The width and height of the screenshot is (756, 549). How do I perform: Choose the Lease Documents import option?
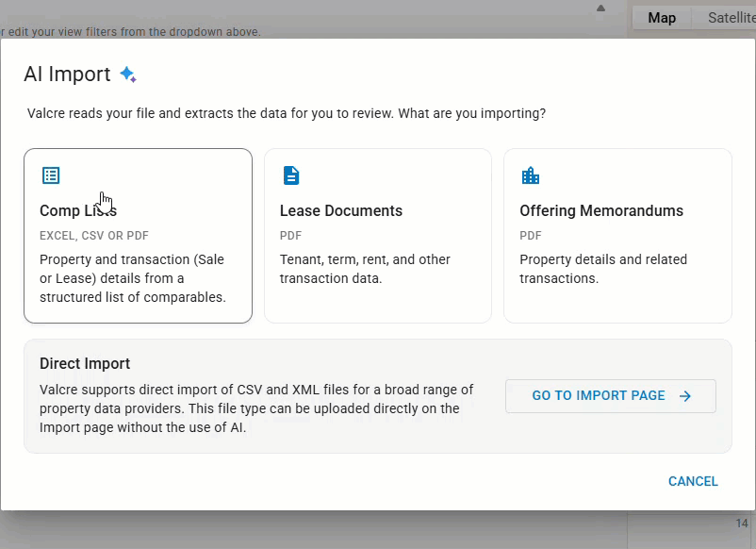coord(378,236)
